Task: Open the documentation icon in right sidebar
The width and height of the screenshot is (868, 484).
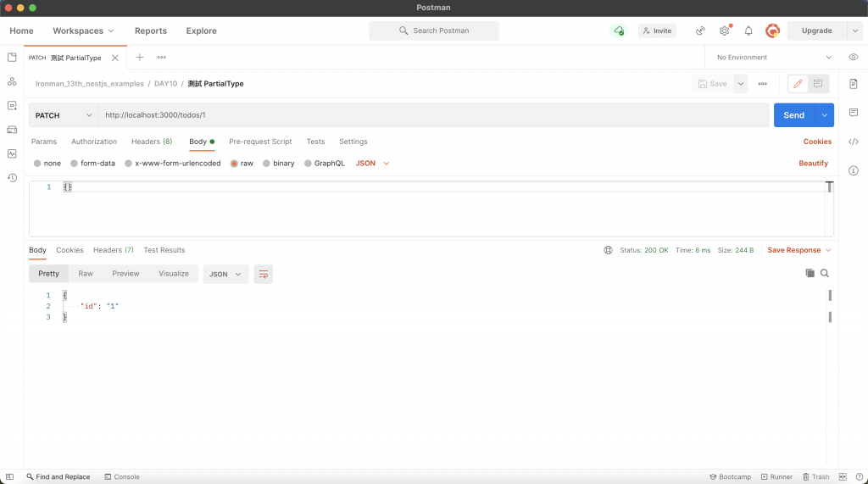Action: click(853, 84)
